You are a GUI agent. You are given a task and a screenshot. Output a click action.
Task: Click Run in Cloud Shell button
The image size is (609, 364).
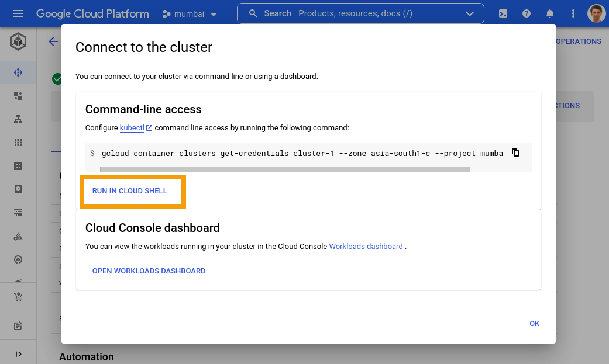tap(130, 191)
